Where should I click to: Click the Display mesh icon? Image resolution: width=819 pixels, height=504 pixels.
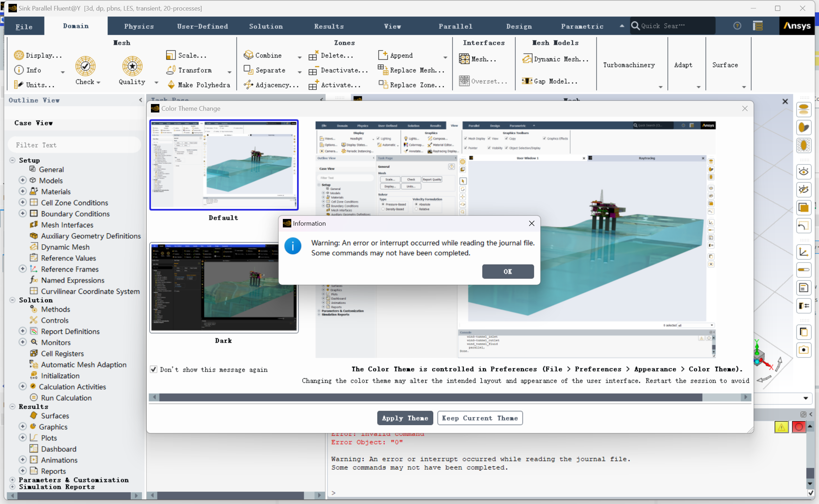pos(19,55)
